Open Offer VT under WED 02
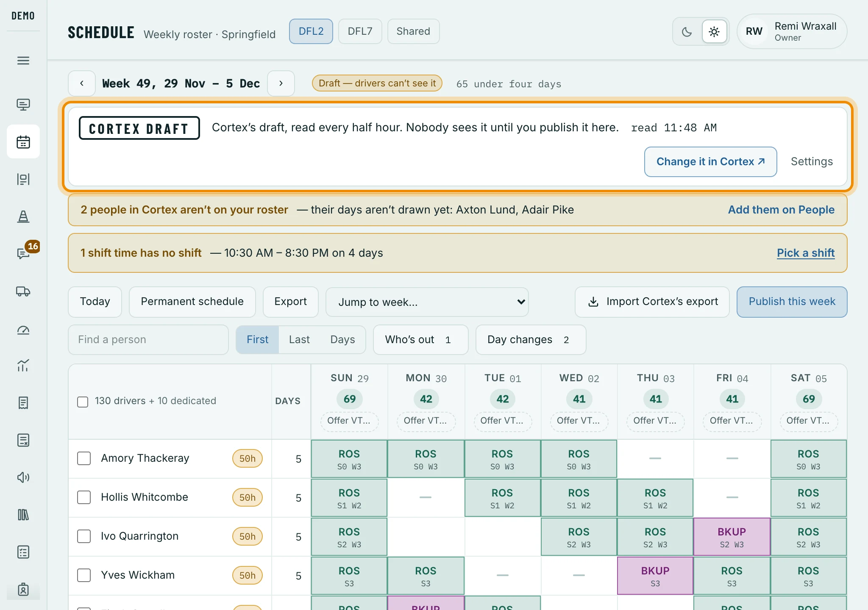Viewport: 868px width, 610px height. 579,421
